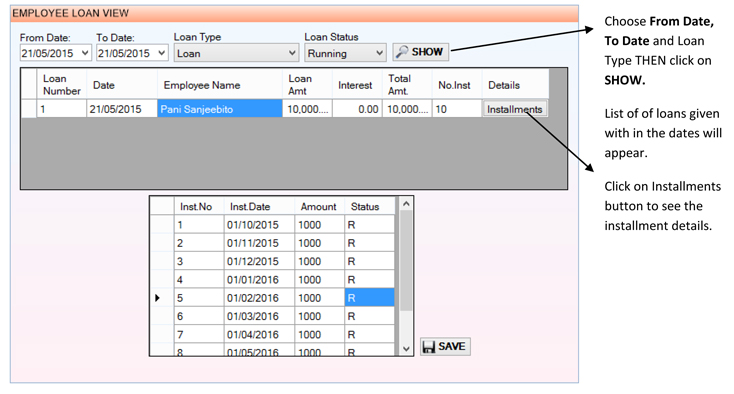The width and height of the screenshot is (734, 394).
Task: Open Installments details for loan 1
Action: click(514, 109)
